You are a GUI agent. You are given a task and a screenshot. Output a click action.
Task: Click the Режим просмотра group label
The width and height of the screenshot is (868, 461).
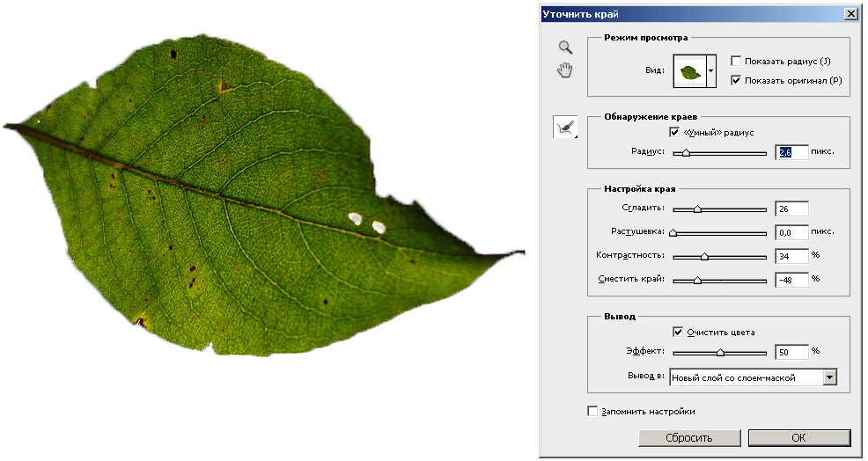point(646,38)
